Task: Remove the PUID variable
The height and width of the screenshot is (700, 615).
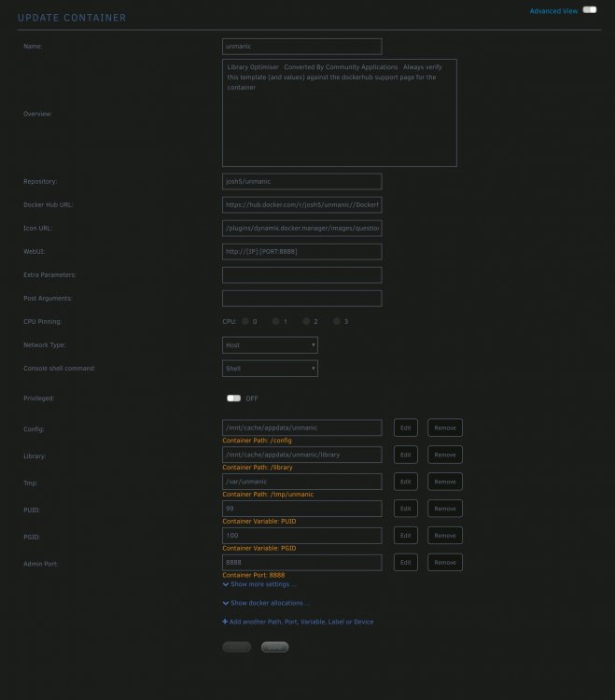Action: point(445,509)
